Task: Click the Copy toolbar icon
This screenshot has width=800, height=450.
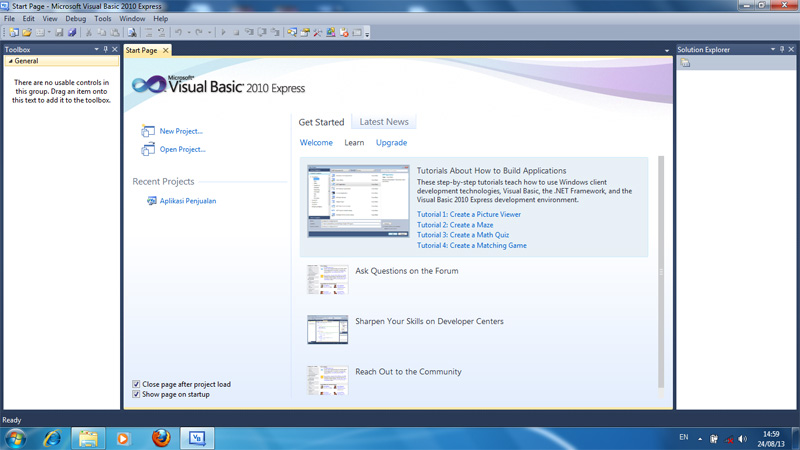Action: click(x=102, y=33)
